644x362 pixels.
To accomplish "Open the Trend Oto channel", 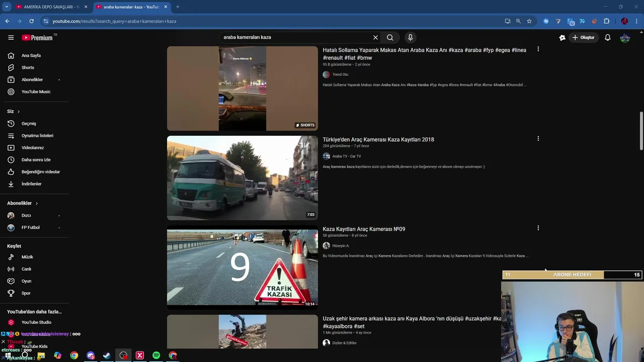I will point(340,74).
